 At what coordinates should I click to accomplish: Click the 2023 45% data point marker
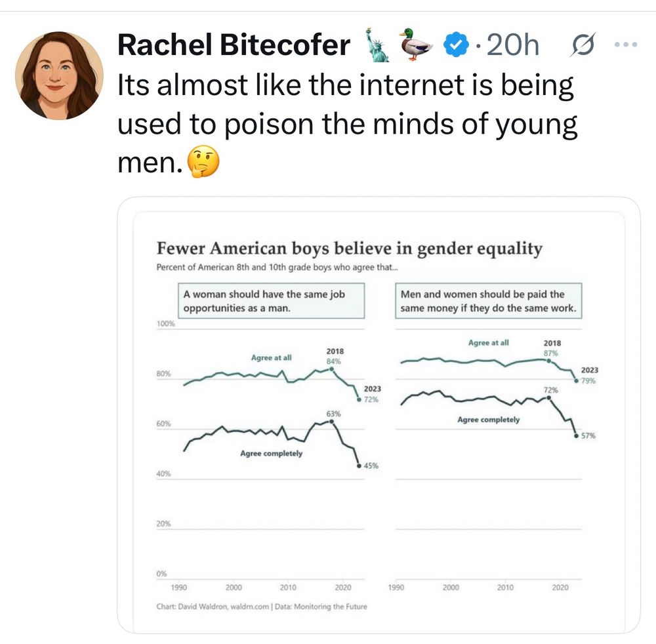pos(359,466)
